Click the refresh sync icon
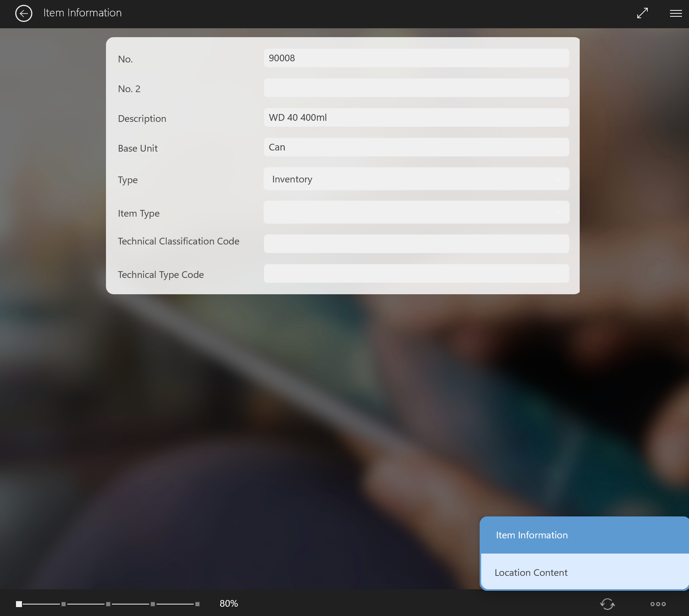Viewport: 689px width, 616px height. (x=608, y=604)
